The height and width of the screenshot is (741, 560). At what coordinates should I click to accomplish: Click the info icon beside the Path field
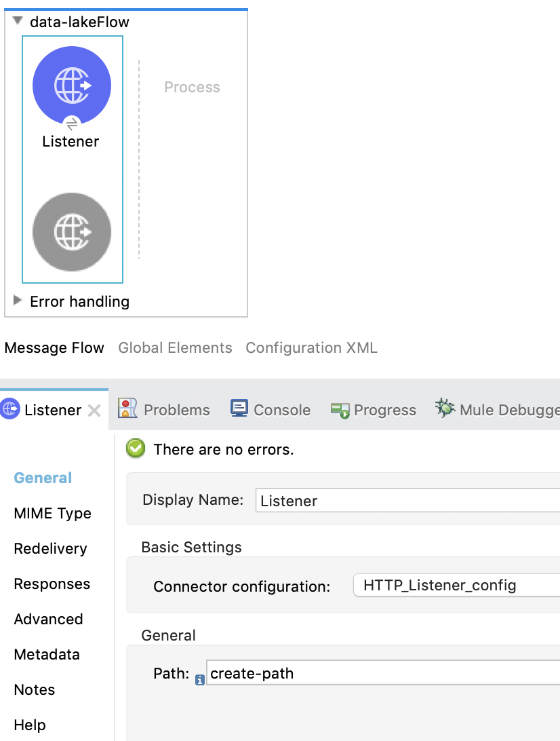click(199, 679)
